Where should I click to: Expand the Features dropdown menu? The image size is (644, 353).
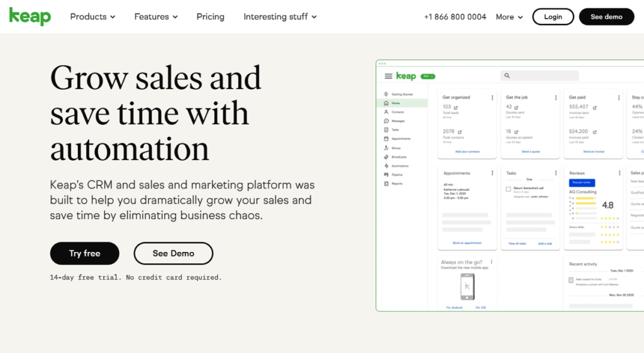point(156,17)
